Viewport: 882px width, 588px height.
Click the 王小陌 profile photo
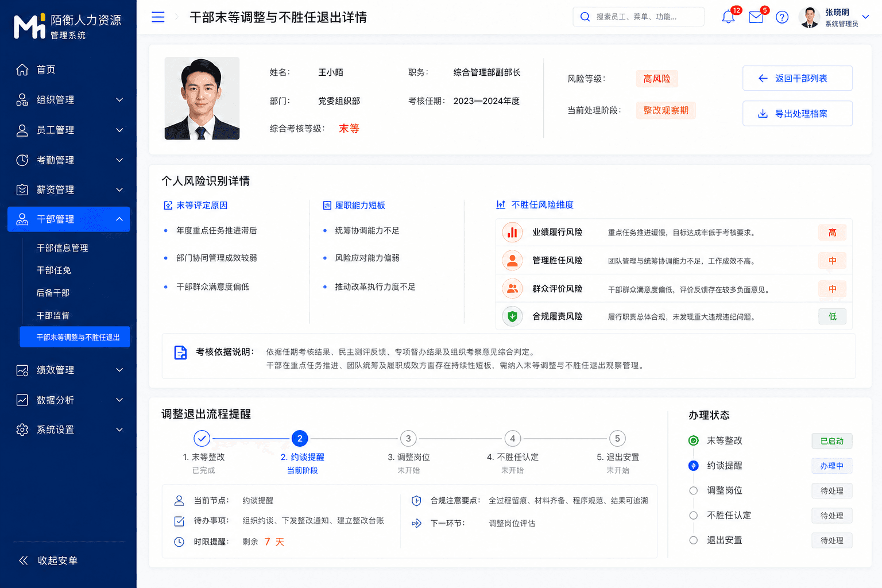[x=202, y=98]
